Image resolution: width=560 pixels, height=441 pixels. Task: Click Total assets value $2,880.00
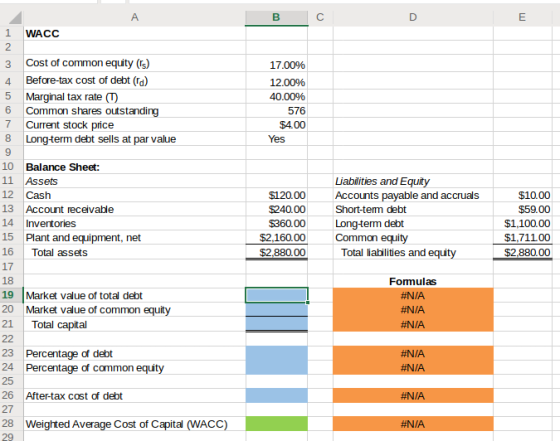pos(276,252)
